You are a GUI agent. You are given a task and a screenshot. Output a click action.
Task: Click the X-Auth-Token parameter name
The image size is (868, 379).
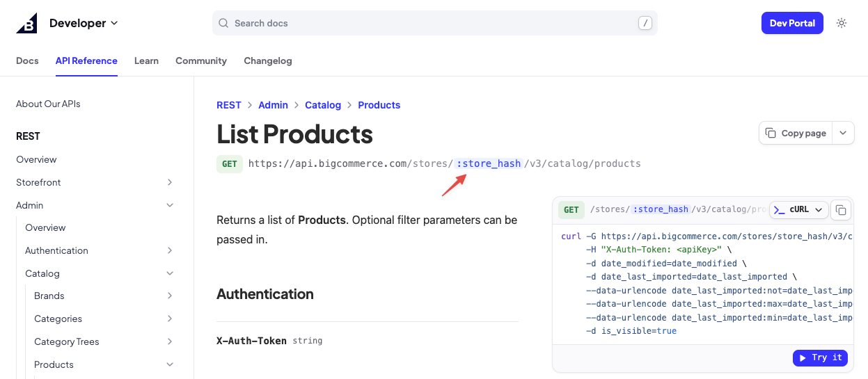point(252,341)
